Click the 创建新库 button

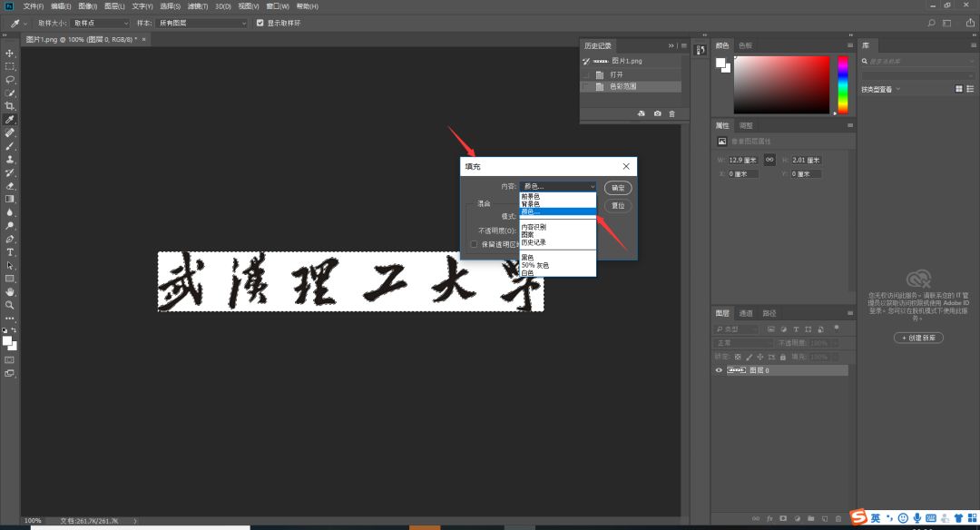pos(918,338)
